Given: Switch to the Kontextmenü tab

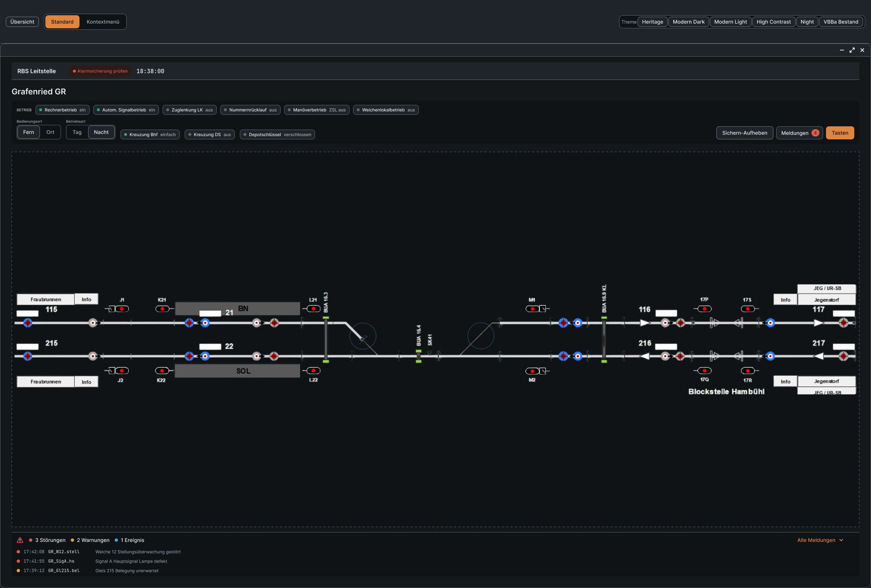Looking at the screenshot, I should [x=103, y=22].
